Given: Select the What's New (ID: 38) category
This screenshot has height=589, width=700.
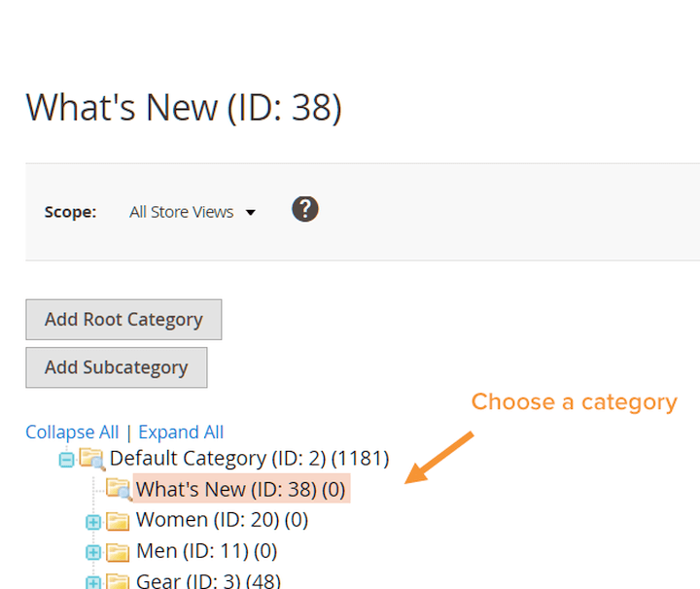Looking at the screenshot, I should coord(240,489).
